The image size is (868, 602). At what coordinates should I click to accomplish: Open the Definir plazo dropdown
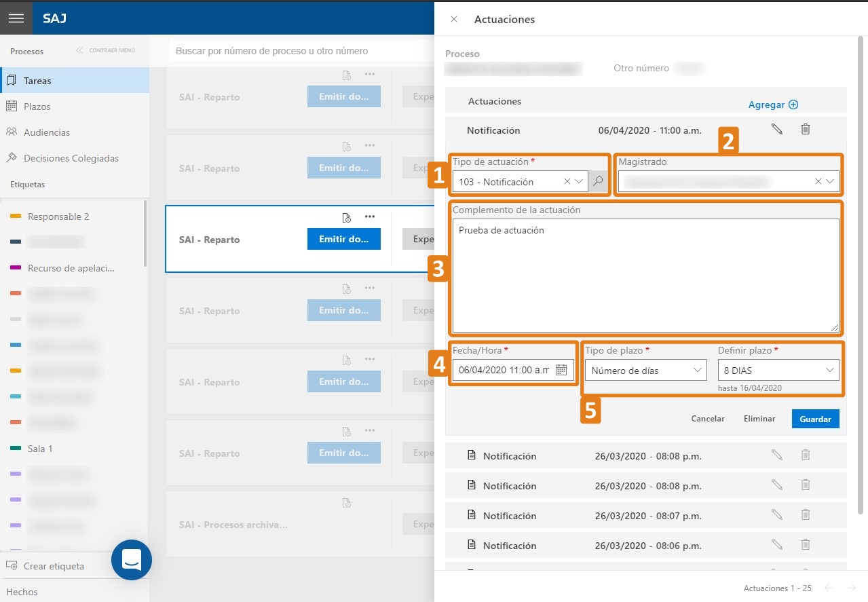[x=778, y=371]
